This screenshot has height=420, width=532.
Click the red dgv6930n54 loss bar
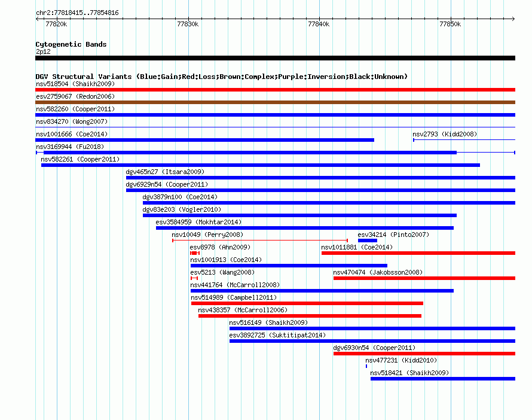click(x=424, y=354)
